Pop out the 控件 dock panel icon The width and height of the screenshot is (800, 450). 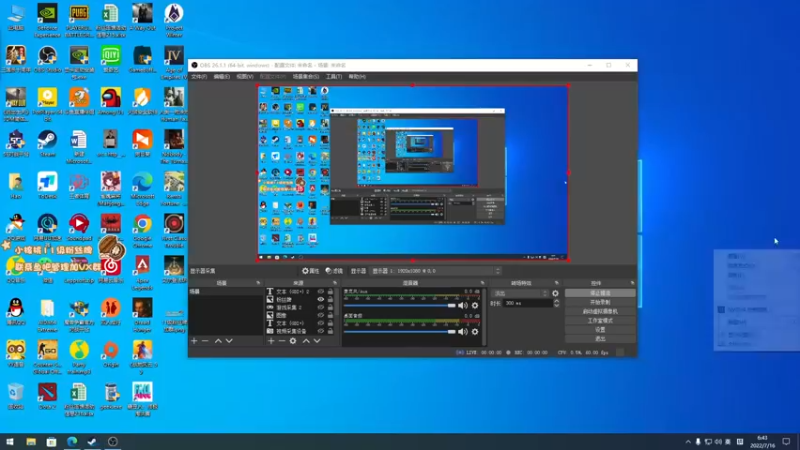pyautogui.click(x=632, y=283)
